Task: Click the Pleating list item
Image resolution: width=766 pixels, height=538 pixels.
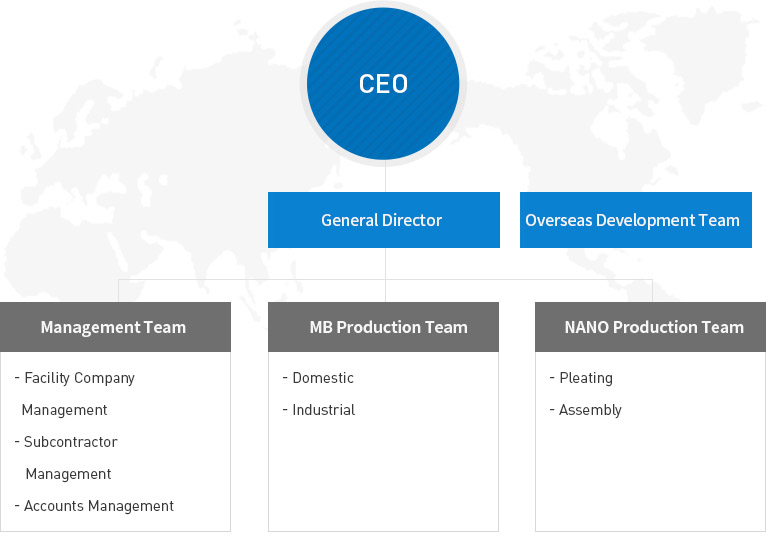Action: point(585,378)
